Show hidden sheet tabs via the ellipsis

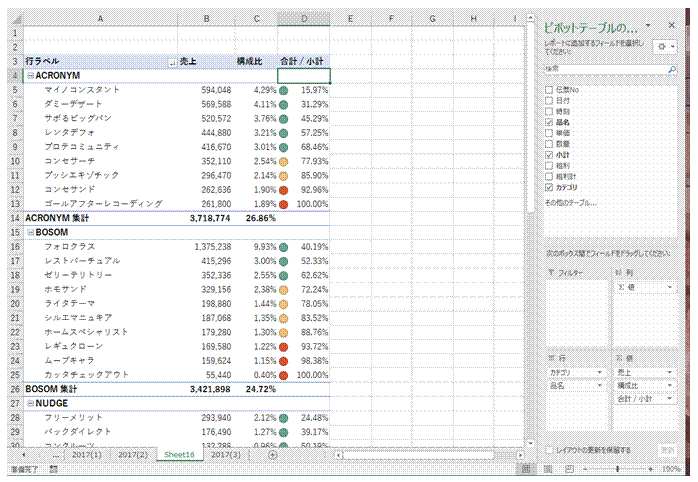(56, 454)
